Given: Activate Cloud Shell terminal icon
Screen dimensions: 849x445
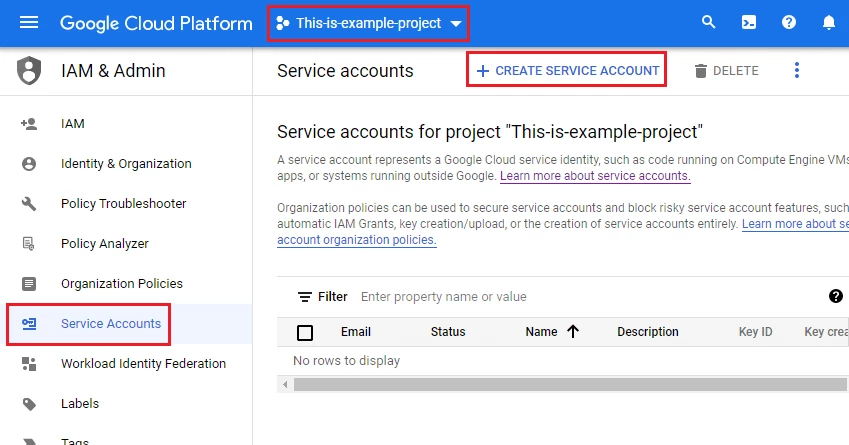Looking at the screenshot, I should click(x=749, y=22).
